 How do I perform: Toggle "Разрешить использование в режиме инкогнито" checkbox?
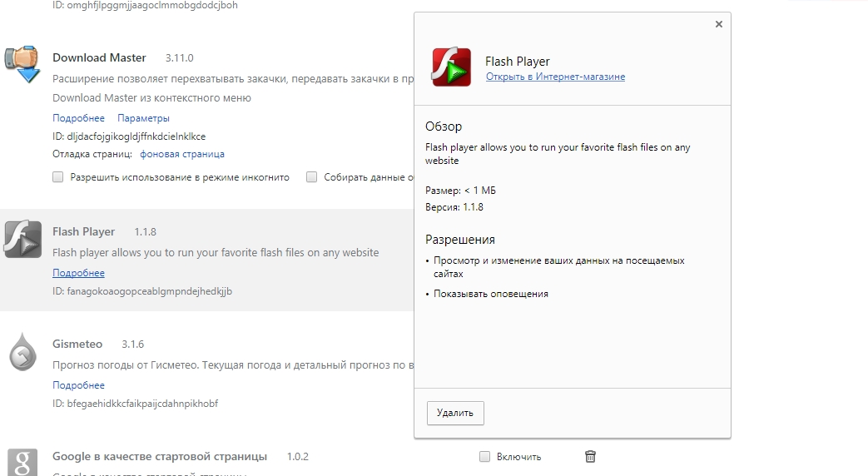58,177
